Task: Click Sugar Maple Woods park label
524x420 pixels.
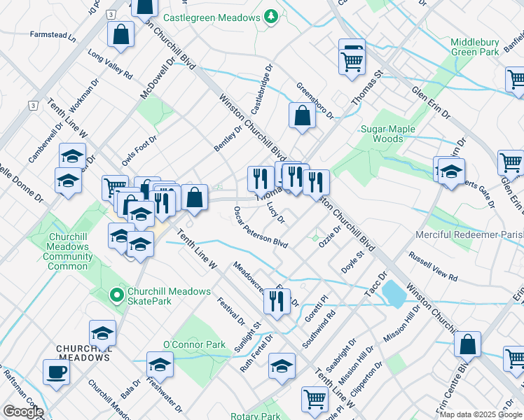Action: 388,134
